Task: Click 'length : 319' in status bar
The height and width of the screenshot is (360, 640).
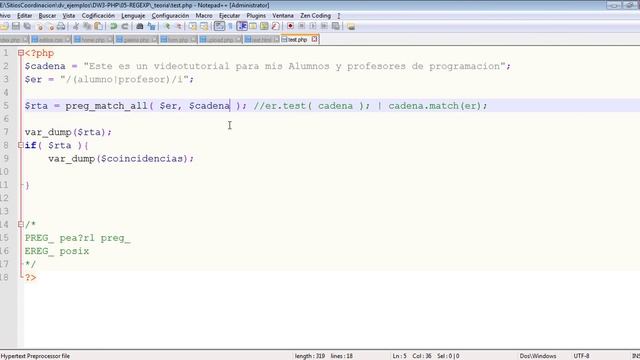Action: coord(310,356)
